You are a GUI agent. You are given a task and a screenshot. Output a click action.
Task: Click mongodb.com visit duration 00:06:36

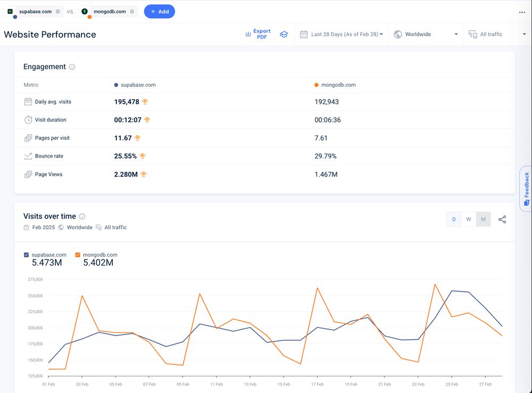click(x=327, y=120)
